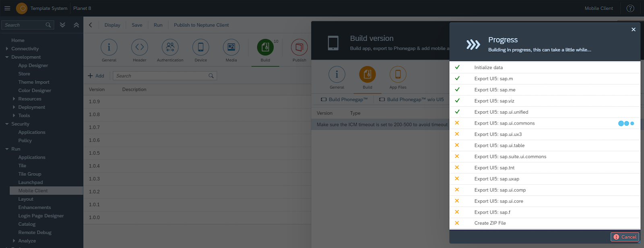Screen dimensions: 644x248
Task: Click the Planet 8 header label
Action: pyautogui.click(x=82, y=8)
